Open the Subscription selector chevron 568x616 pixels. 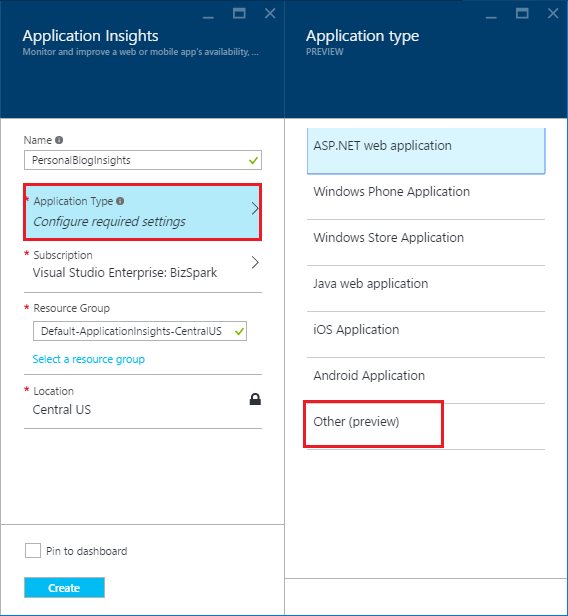click(255, 262)
